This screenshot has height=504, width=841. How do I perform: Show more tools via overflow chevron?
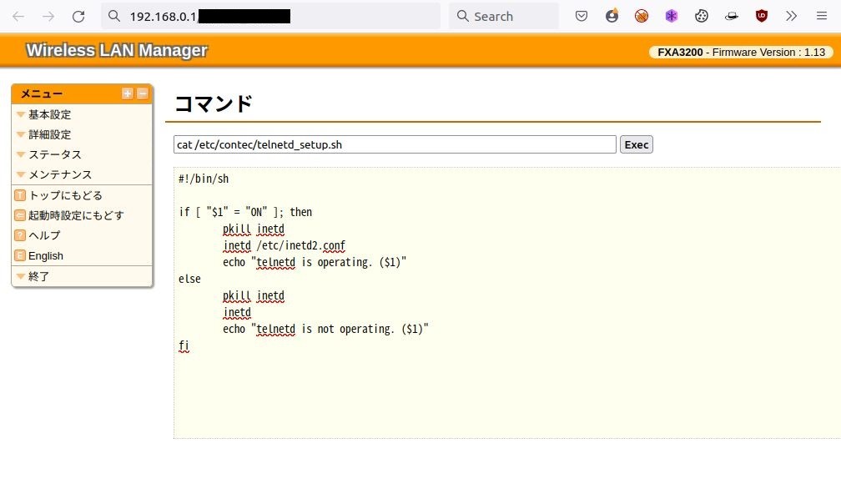coord(792,16)
